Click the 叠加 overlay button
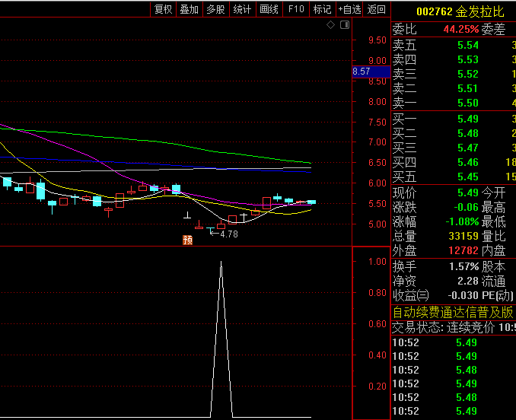Viewport: 516px width, 420px height. click(x=189, y=9)
